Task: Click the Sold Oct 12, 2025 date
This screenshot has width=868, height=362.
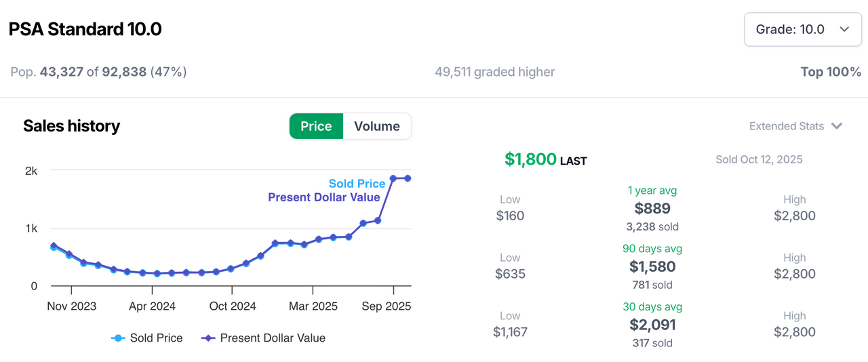Action: 759,160
